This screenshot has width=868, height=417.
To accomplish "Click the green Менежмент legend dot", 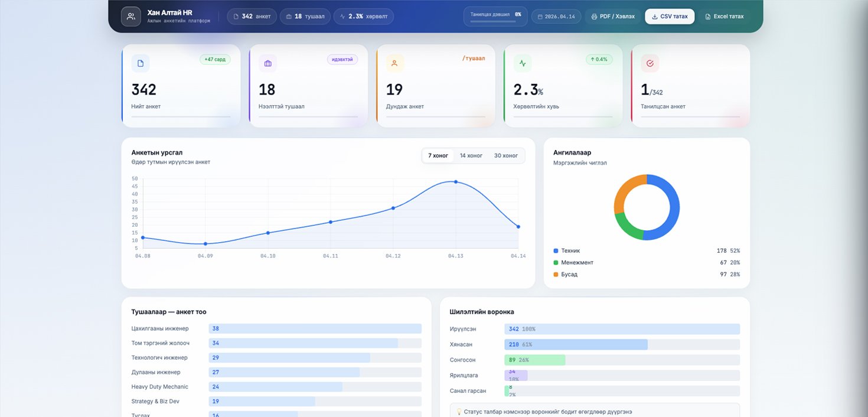I will (x=556, y=263).
